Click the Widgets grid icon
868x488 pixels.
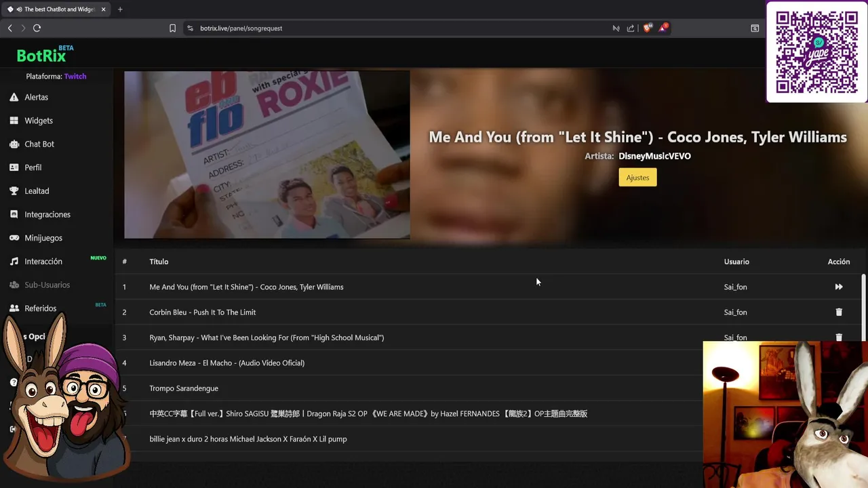pyautogui.click(x=14, y=121)
